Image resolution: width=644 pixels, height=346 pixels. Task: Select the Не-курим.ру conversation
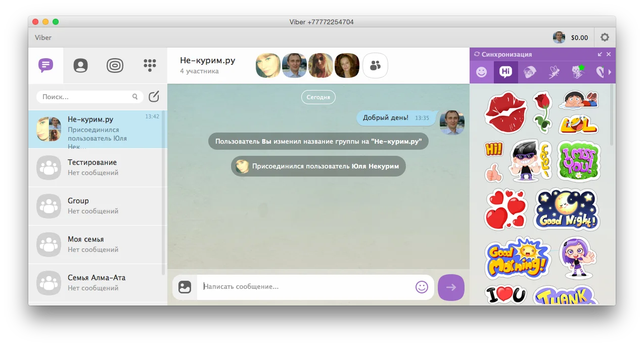click(x=97, y=129)
